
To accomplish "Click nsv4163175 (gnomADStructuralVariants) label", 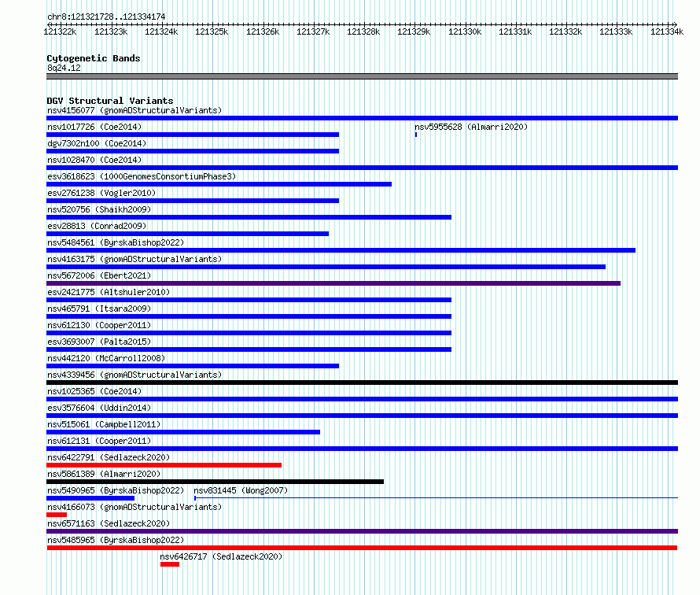I will pyautogui.click(x=134, y=259).
